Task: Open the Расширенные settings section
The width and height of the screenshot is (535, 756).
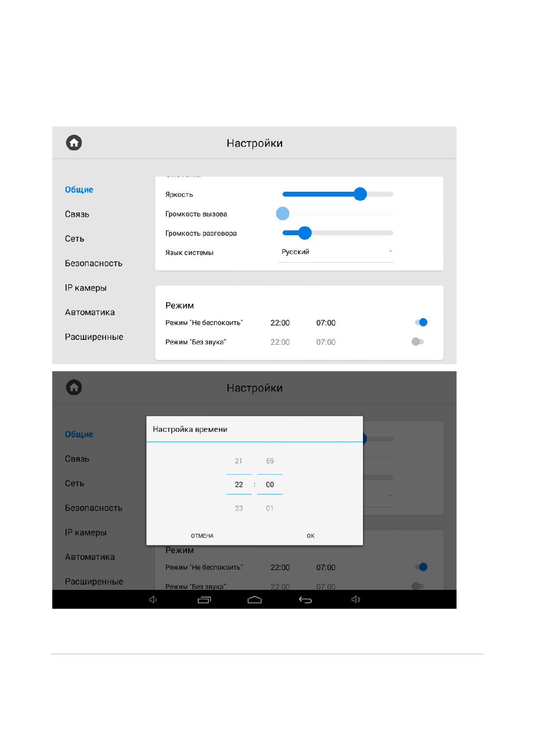Action: pos(94,337)
